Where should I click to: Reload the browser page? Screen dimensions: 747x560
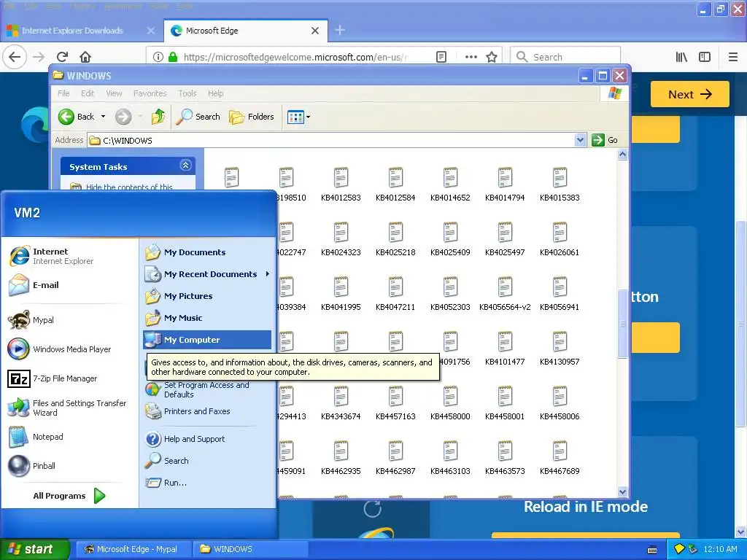[62, 57]
